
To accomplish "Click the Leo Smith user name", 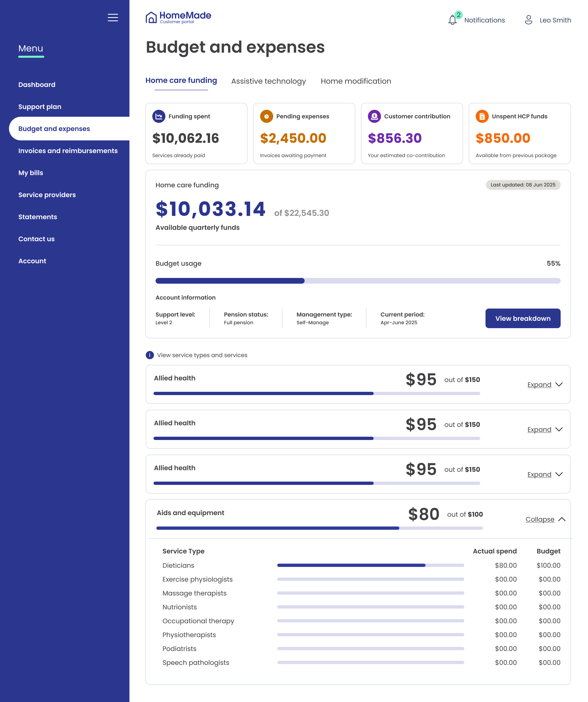I will (x=555, y=20).
